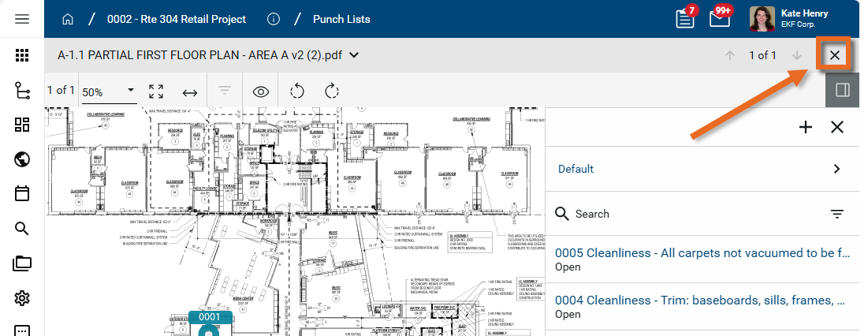Add a new punch item with plus
868x336 pixels.
coord(806,127)
